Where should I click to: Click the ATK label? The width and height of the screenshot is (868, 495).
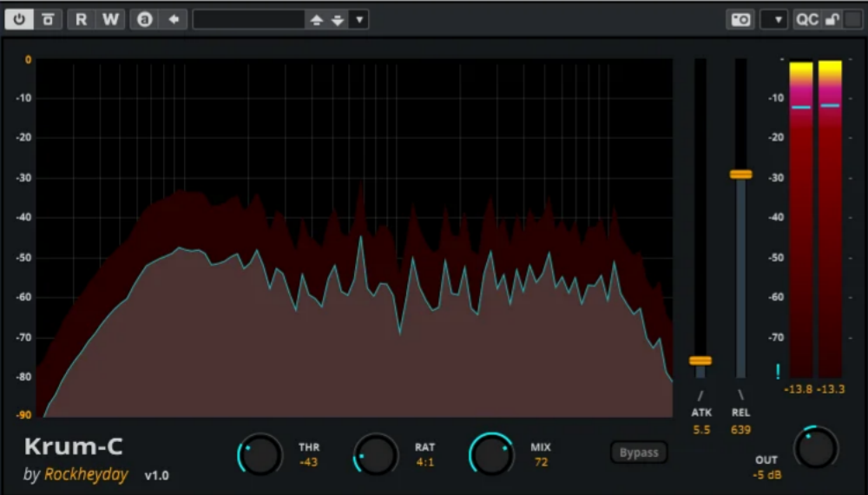pyautogui.click(x=701, y=412)
